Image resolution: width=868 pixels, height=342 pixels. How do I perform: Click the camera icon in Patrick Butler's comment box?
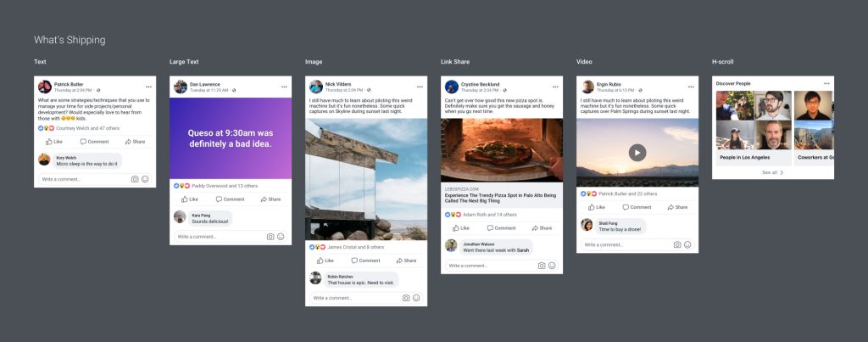pyautogui.click(x=135, y=179)
